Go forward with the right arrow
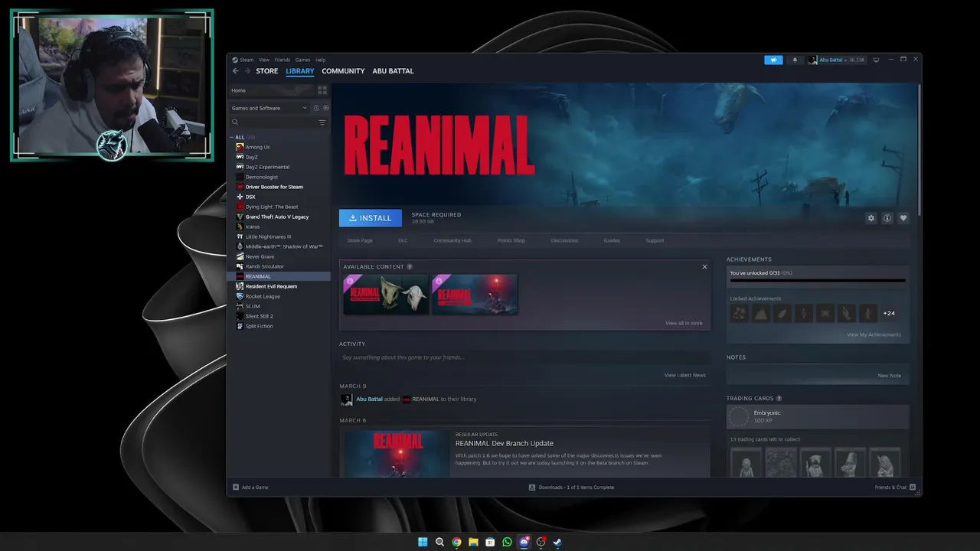The image size is (980, 551). [x=247, y=71]
